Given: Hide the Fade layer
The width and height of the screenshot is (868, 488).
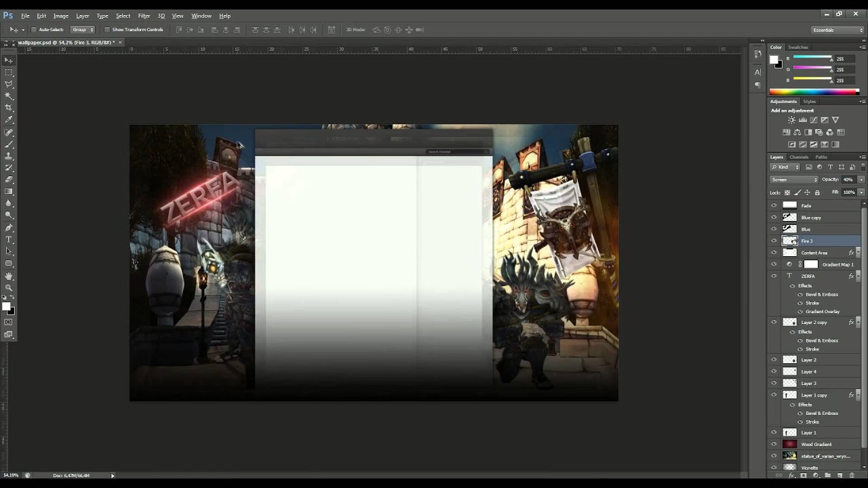Looking at the screenshot, I should point(774,205).
